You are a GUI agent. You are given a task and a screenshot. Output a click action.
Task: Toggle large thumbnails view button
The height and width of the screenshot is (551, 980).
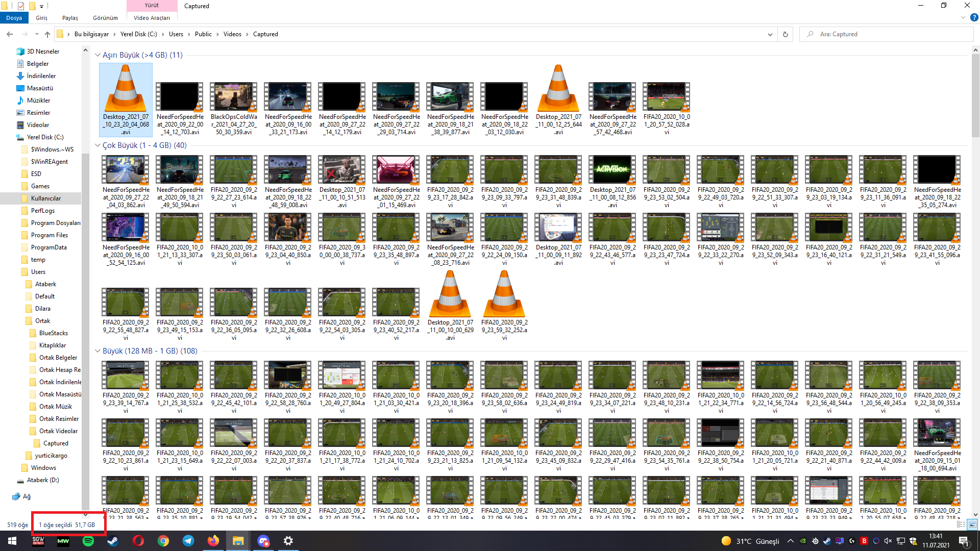point(972,524)
